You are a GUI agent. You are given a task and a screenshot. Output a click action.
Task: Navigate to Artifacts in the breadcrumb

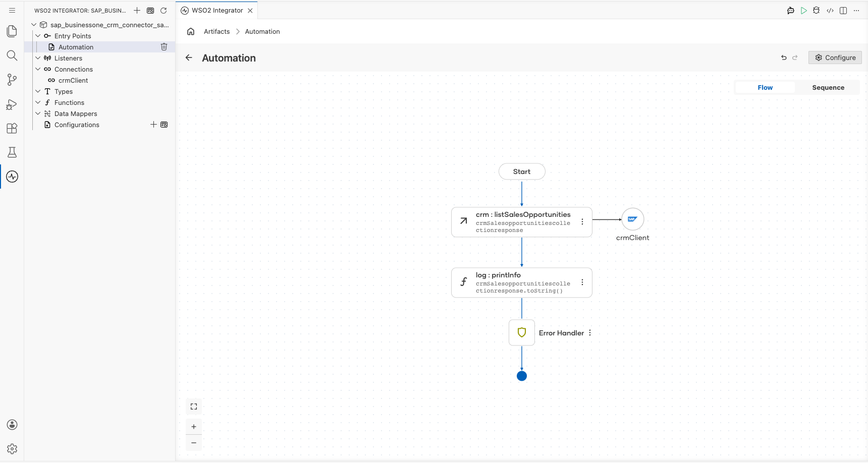(216, 31)
